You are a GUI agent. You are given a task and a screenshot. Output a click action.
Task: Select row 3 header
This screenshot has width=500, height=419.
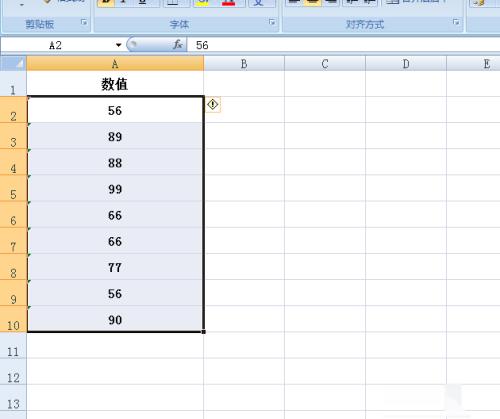point(13,136)
